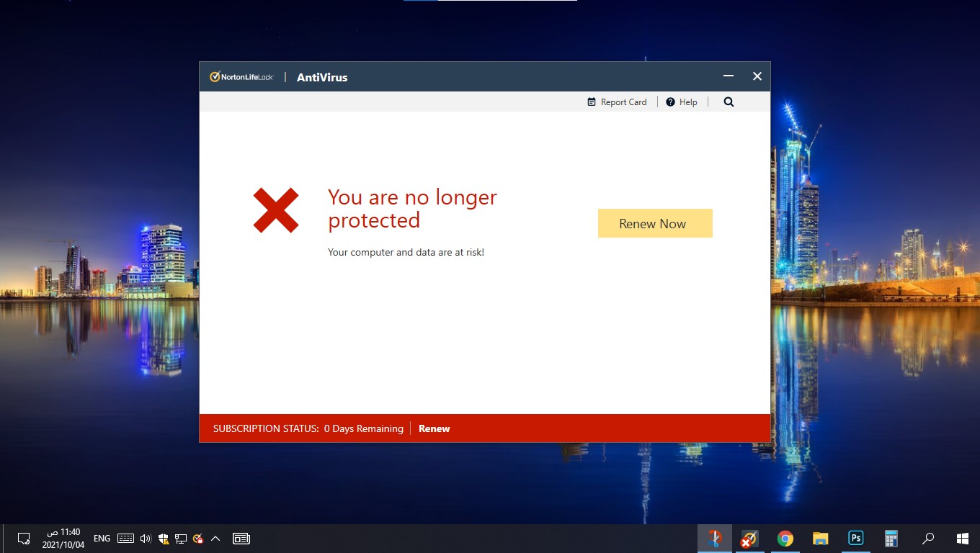
Task: Minimize the Norton AntiVirus window
Action: tap(729, 76)
